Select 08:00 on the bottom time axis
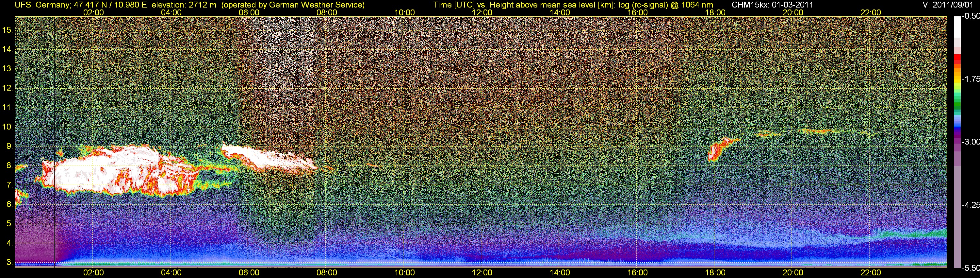 (x=327, y=273)
